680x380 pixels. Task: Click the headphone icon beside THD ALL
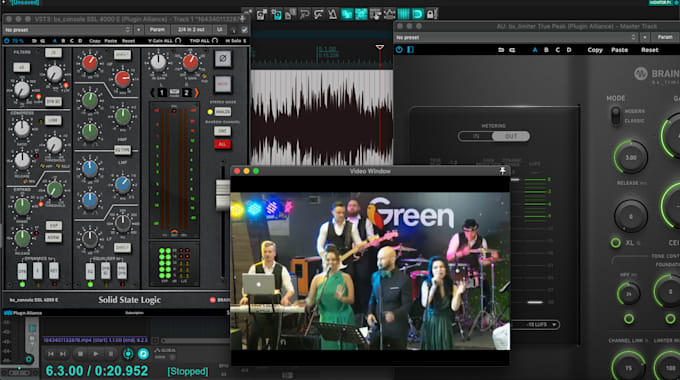(215, 40)
